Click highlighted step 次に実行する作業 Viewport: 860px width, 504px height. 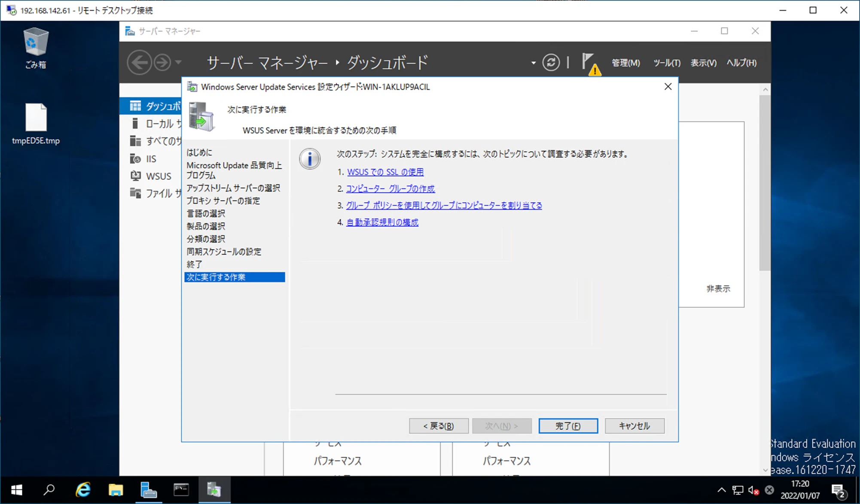235,277
